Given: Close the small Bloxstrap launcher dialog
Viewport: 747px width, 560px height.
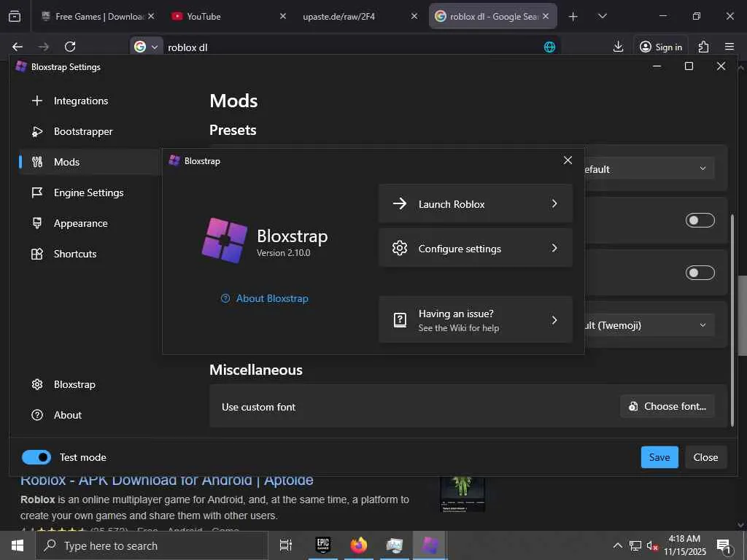Looking at the screenshot, I should pyautogui.click(x=568, y=160).
